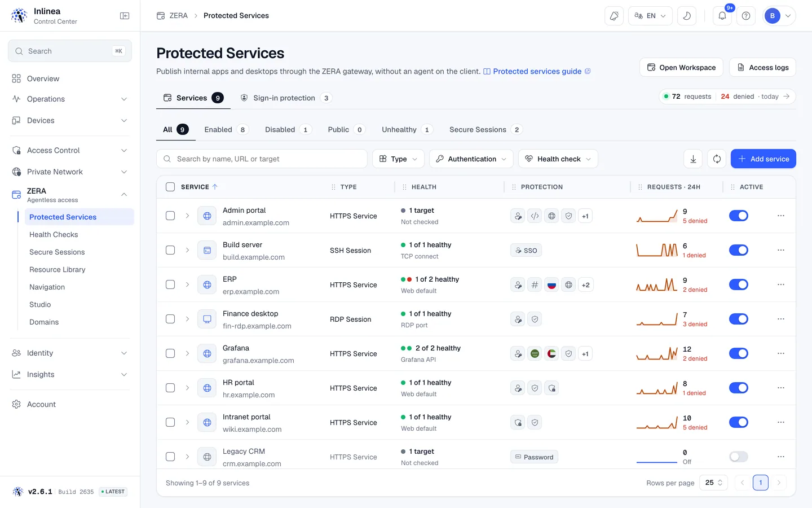Open more actions for Legacy CRM

point(781,457)
